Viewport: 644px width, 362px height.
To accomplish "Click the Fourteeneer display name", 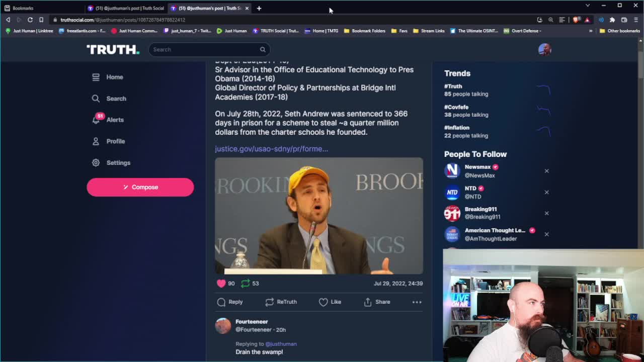I will (252, 322).
